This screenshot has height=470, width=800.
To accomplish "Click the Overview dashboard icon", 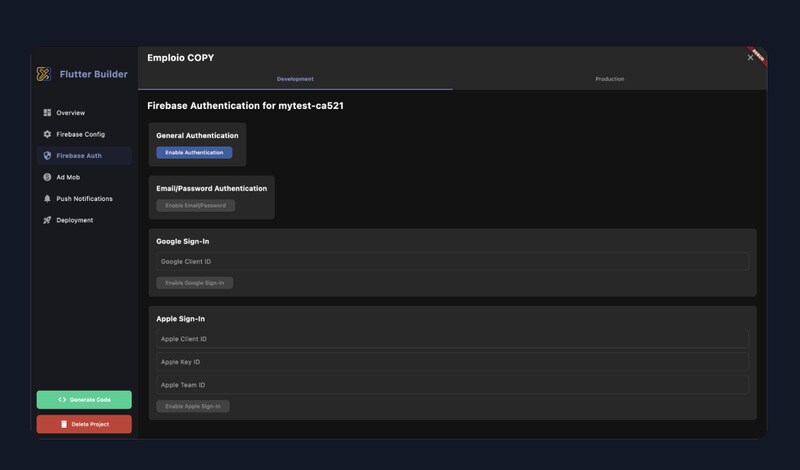I will pos(47,113).
